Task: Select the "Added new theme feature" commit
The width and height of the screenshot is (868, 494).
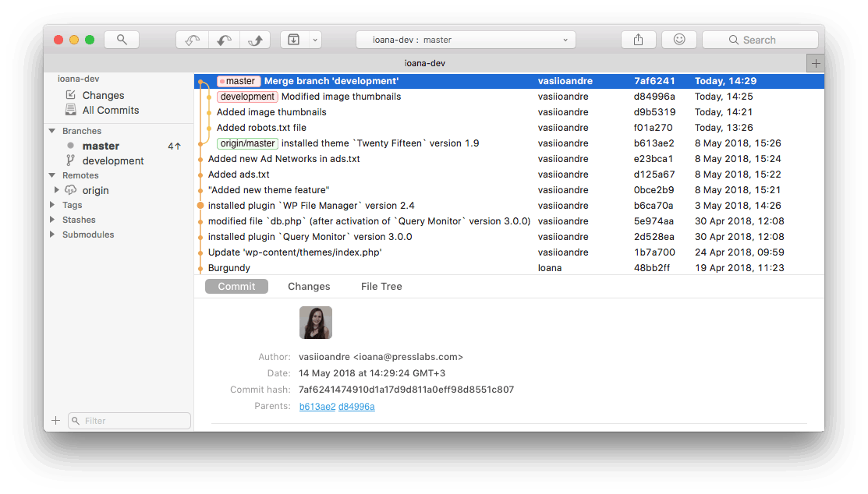Action: click(509, 190)
